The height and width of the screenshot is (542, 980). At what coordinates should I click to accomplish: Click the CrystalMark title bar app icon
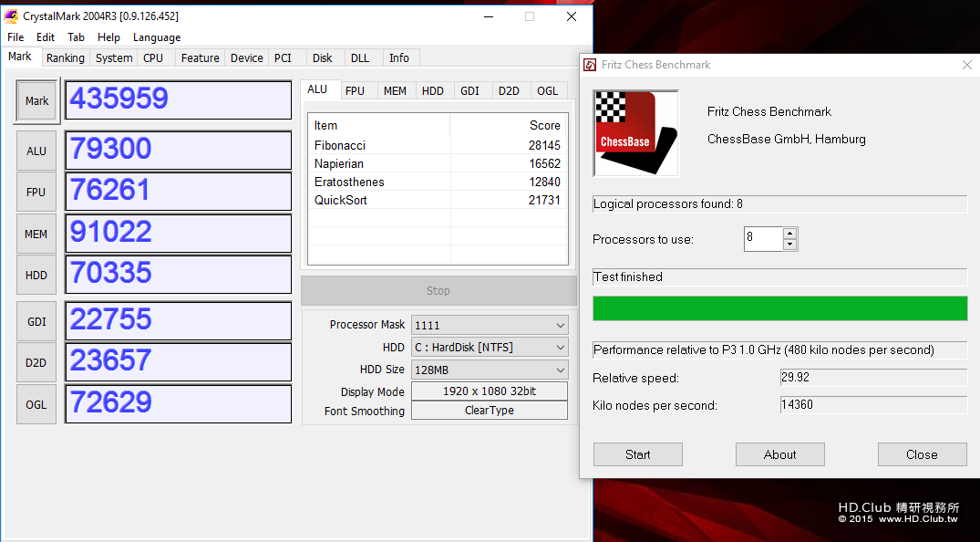tap(11, 16)
